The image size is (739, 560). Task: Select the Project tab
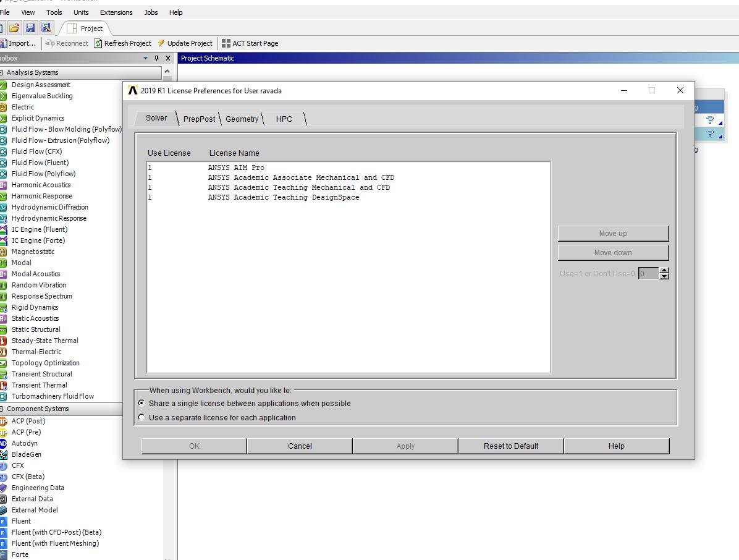click(85, 28)
